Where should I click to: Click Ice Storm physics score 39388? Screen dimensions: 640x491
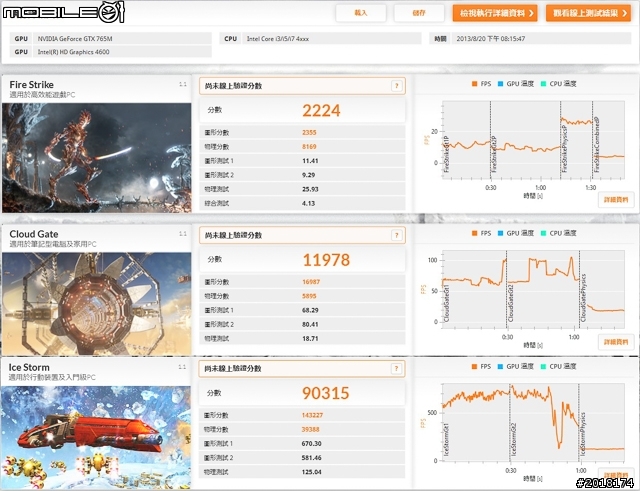click(x=311, y=429)
